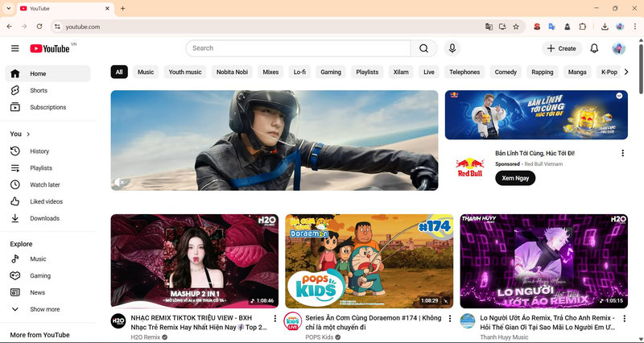Click the YouTube search input field

[x=298, y=48]
